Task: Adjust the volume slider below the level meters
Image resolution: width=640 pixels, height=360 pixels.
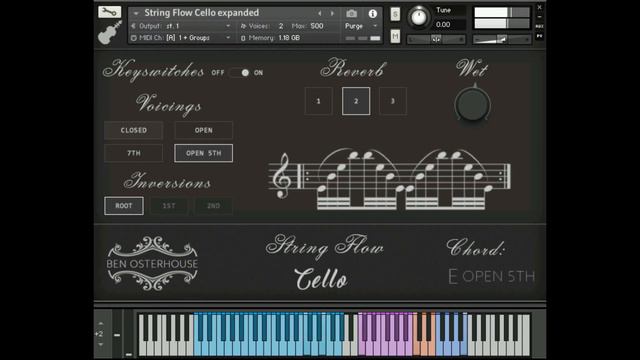Action: click(x=502, y=39)
